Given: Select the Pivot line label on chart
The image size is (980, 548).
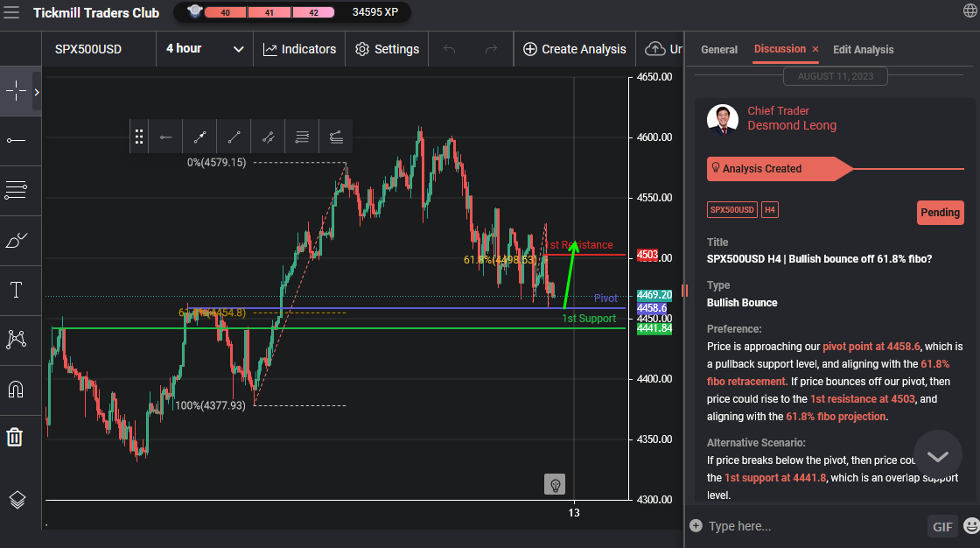Looking at the screenshot, I should point(605,298).
